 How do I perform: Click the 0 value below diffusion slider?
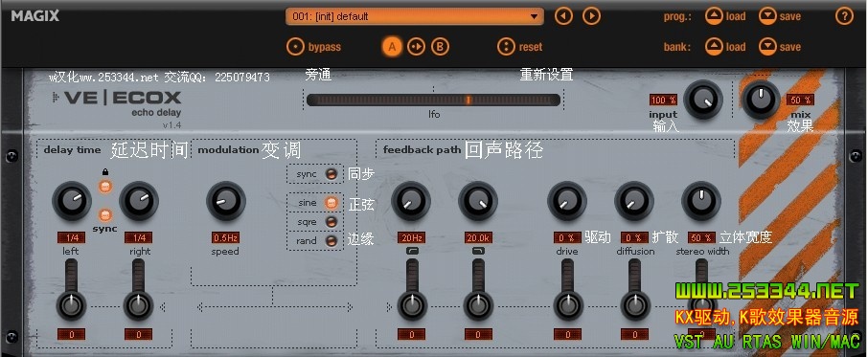point(634,334)
